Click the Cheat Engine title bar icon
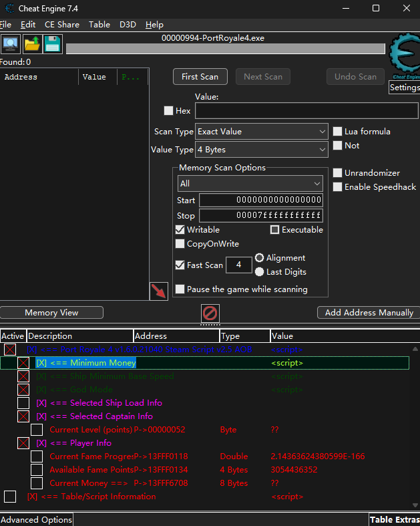 [9, 9]
